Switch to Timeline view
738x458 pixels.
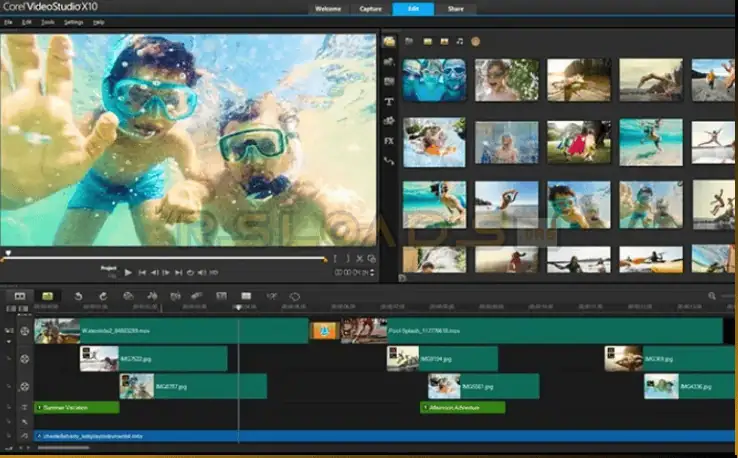(48, 296)
